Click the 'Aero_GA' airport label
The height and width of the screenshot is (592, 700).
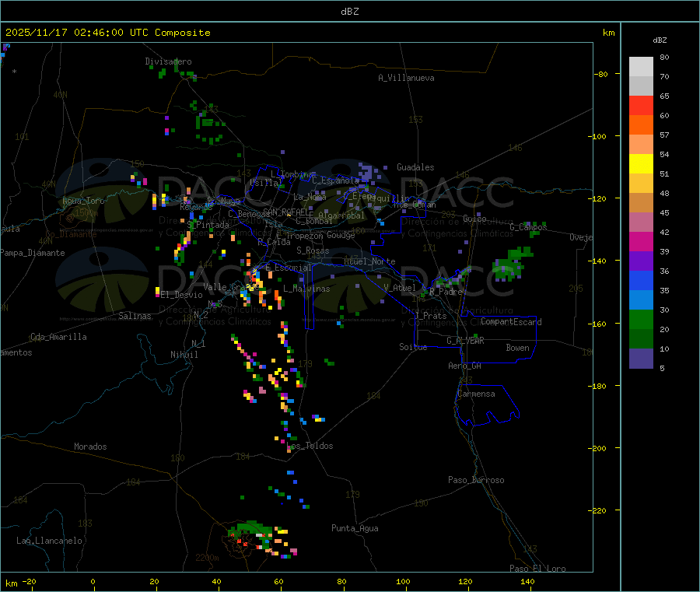465,366
